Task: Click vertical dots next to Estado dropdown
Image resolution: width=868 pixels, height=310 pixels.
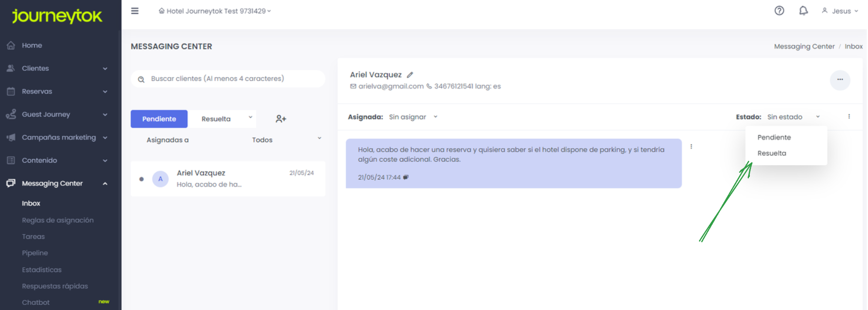Action: pyautogui.click(x=849, y=117)
